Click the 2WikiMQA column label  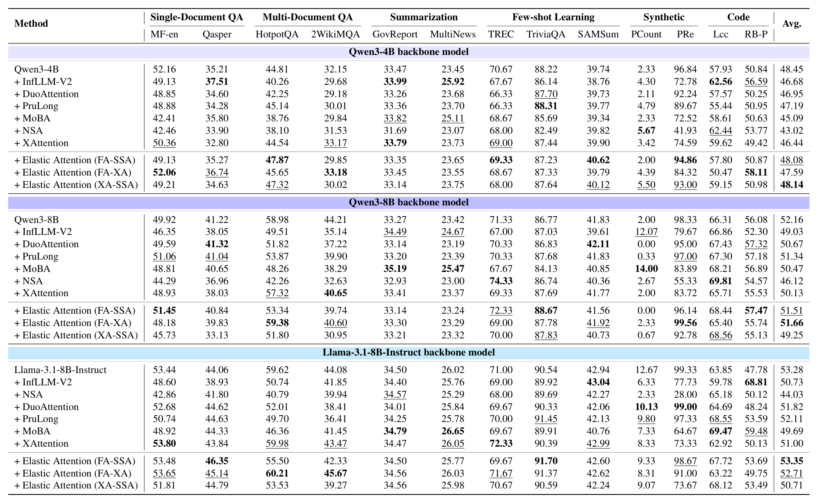point(336,35)
